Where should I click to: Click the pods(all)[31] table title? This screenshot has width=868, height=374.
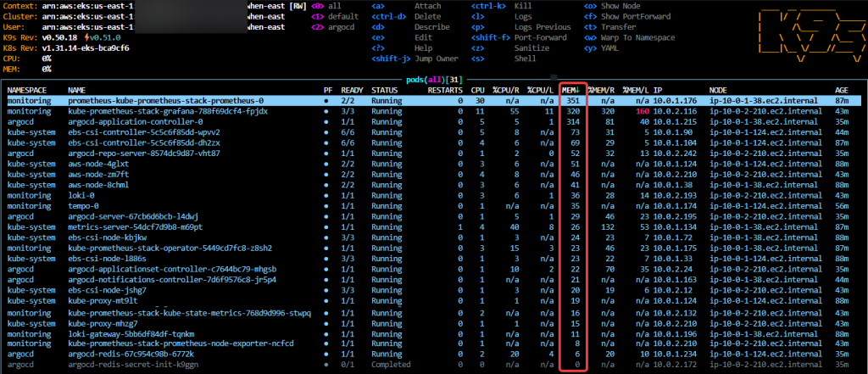point(434,80)
